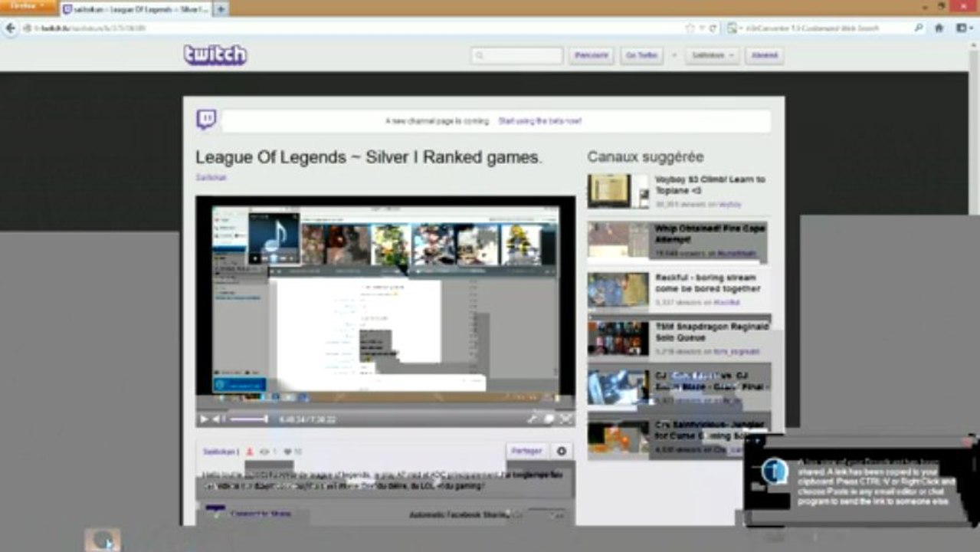Click Saitokan link under stream title
The height and width of the screenshot is (552, 980).
coord(211,177)
